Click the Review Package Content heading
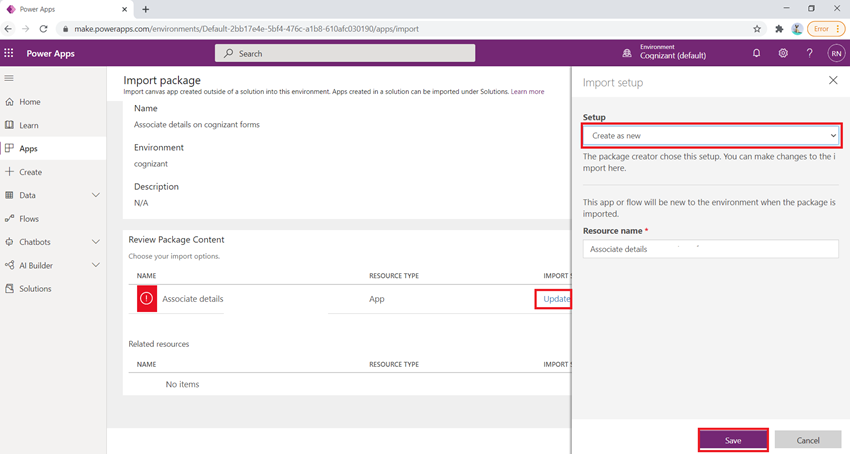Image resolution: width=850 pixels, height=454 pixels. pos(176,239)
